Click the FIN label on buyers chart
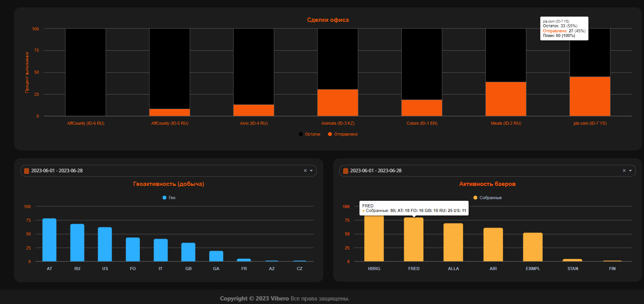Viewport: 644px width, 304px height. pyautogui.click(x=612, y=269)
